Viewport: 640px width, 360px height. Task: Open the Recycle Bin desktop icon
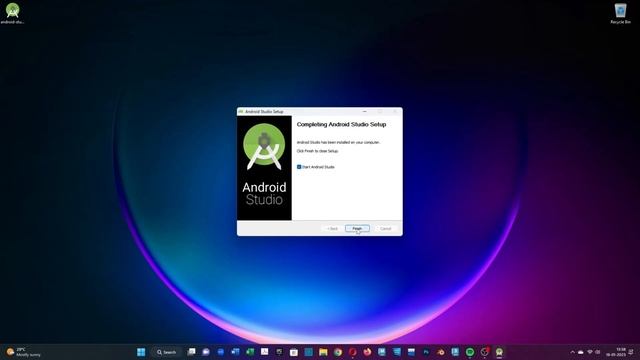click(x=620, y=13)
